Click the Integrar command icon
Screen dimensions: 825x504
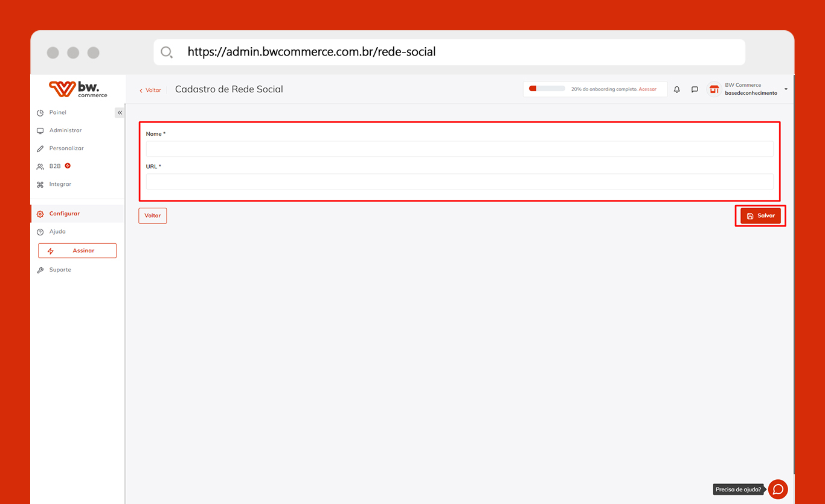(40, 185)
